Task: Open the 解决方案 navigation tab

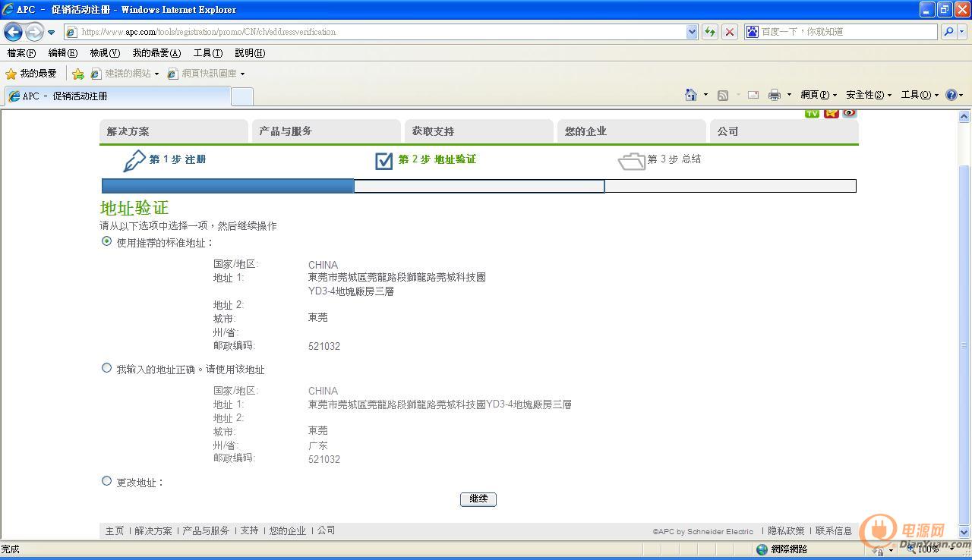Action: [x=174, y=131]
